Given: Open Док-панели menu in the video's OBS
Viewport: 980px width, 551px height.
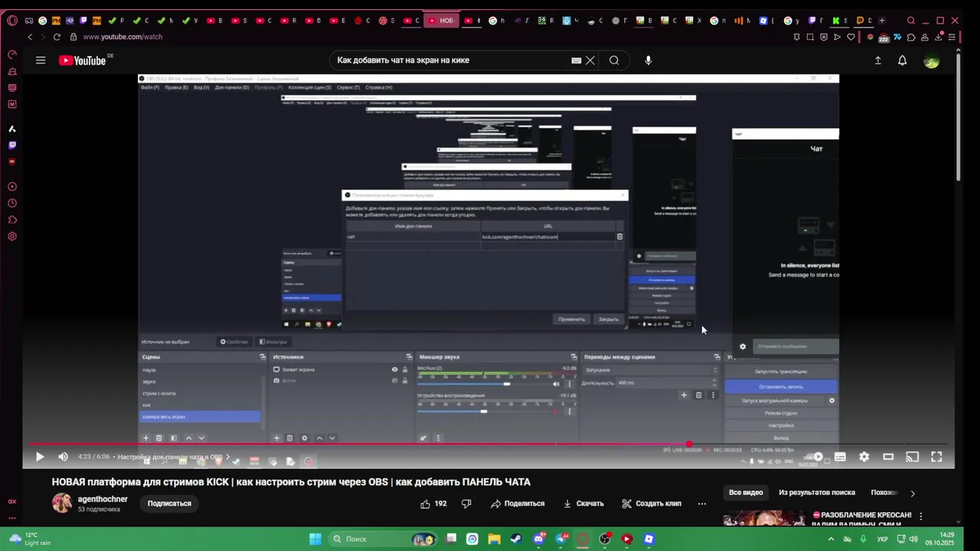Looking at the screenshot, I should click(232, 87).
